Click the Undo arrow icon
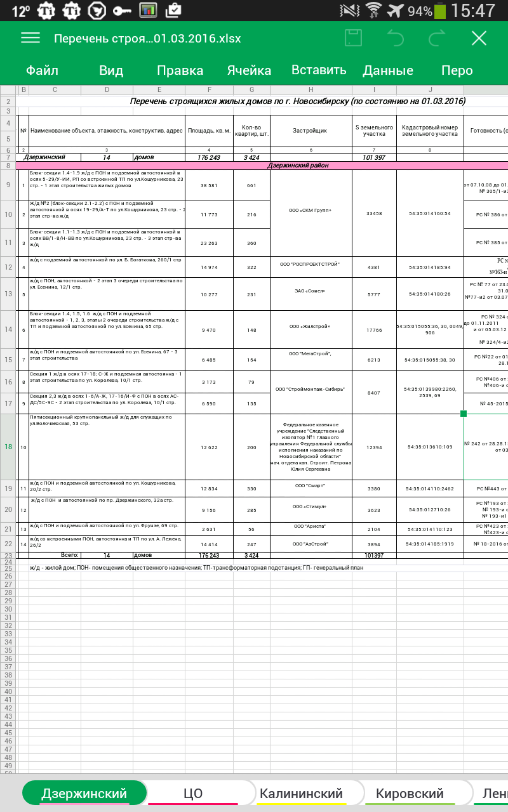 396,38
